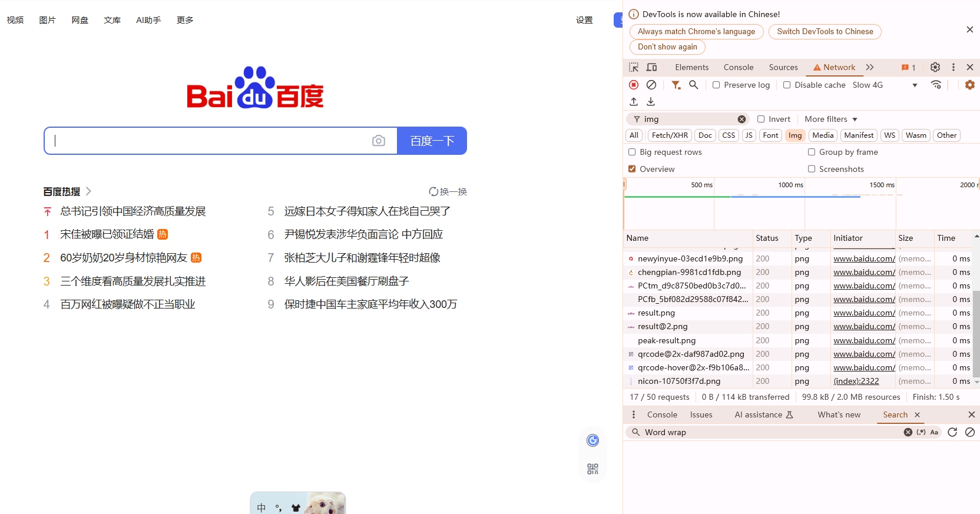The width and height of the screenshot is (980, 514).
Task: Open Baidu 设置 settings link
Action: tap(584, 20)
